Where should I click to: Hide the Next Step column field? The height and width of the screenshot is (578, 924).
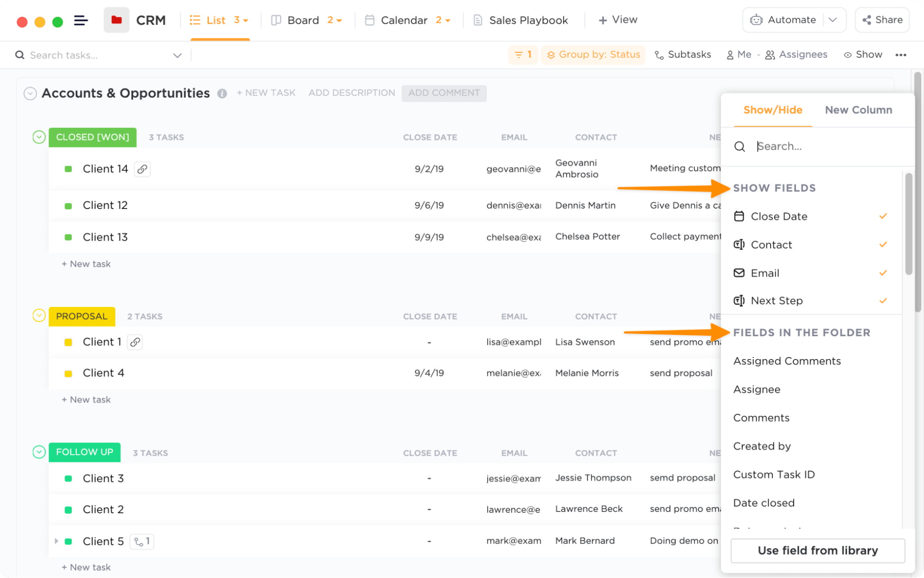883,301
